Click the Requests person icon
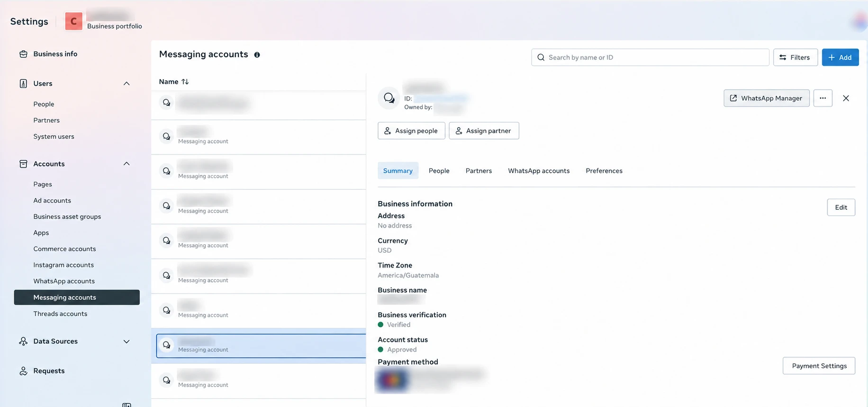Screen dimensions: 868x407 23,371
